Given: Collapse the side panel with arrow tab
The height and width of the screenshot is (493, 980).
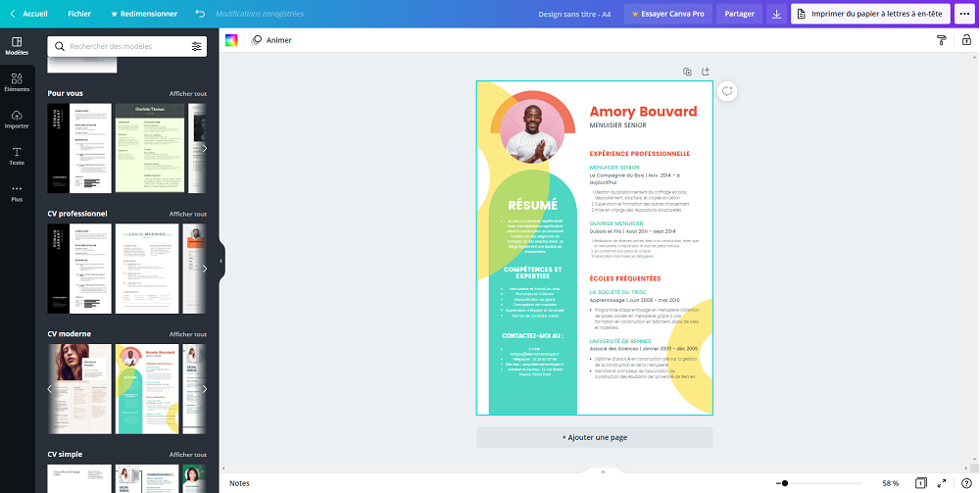Looking at the screenshot, I should tap(221, 261).
